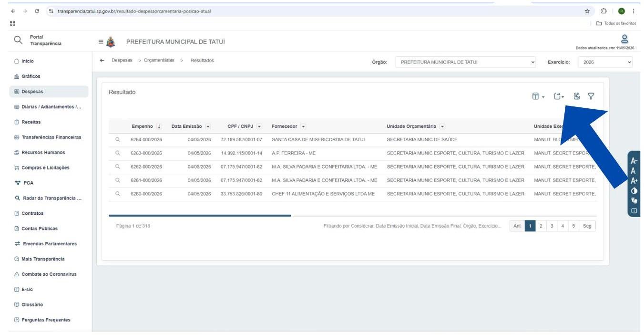Increase font size with A+ button
This screenshot has height=335, width=644.
[634, 181]
